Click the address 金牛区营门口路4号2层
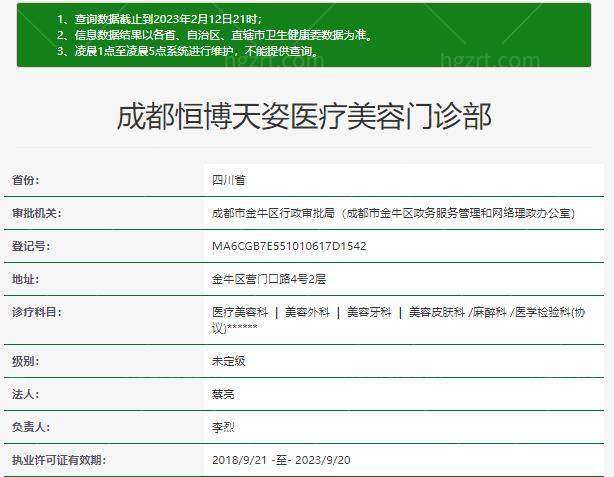 click(269, 279)
